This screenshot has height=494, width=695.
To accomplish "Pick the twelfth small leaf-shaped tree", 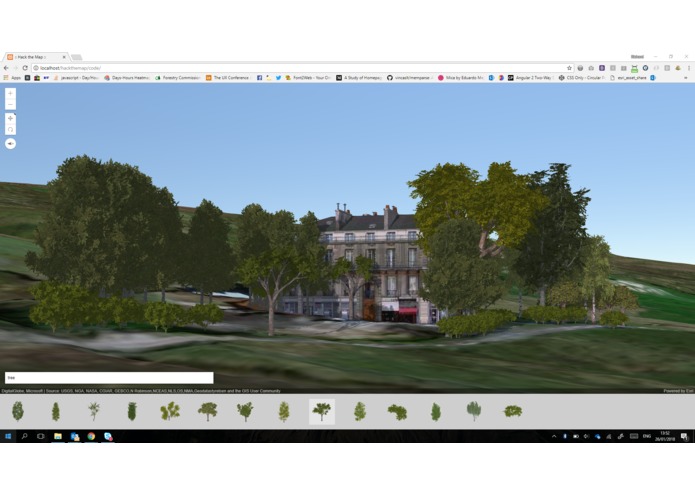I will tap(436, 412).
